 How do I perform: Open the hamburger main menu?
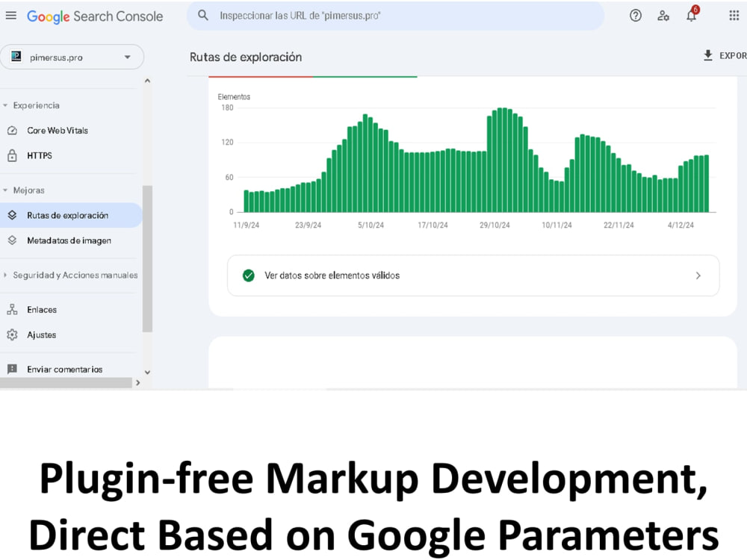[11, 16]
